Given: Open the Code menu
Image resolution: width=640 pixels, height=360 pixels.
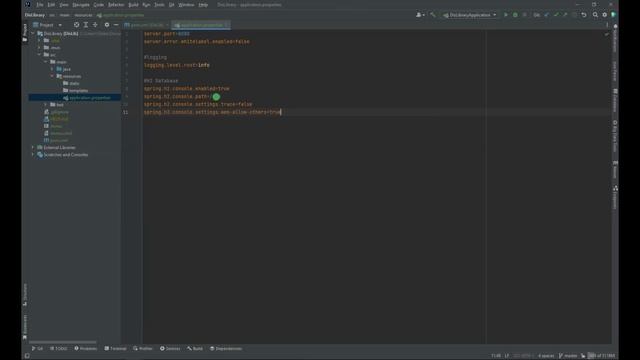Looking at the screenshot, I should (x=99, y=5).
